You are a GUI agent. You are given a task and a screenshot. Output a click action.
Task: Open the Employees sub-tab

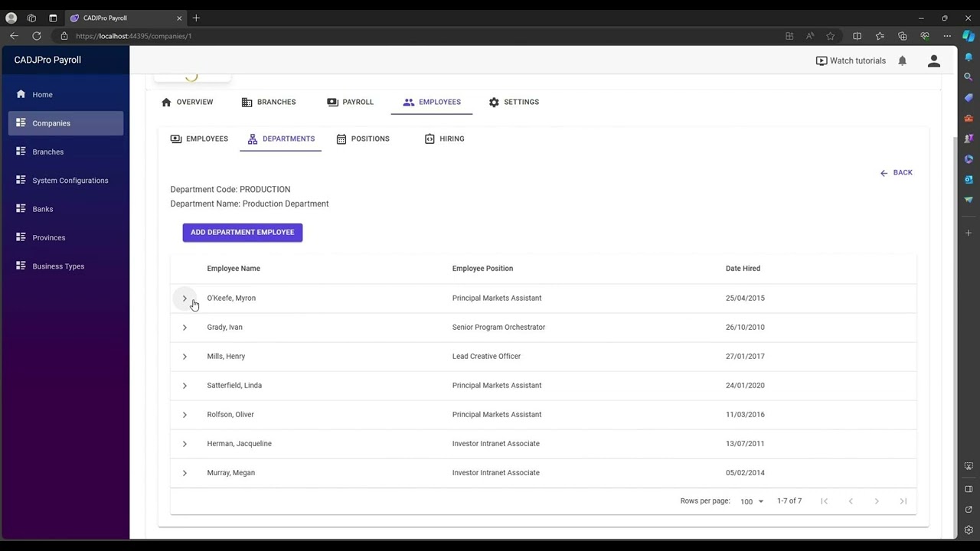tap(199, 139)
